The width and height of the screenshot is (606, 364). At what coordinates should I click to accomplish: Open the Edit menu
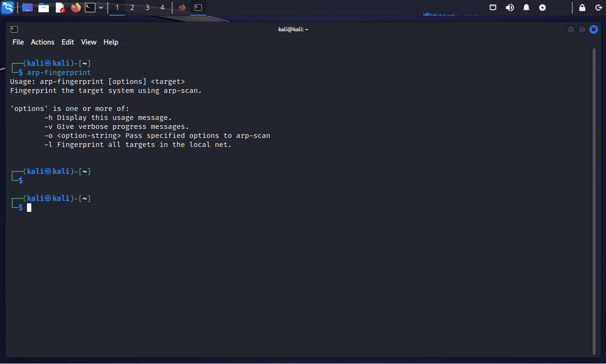click(68, 42)
